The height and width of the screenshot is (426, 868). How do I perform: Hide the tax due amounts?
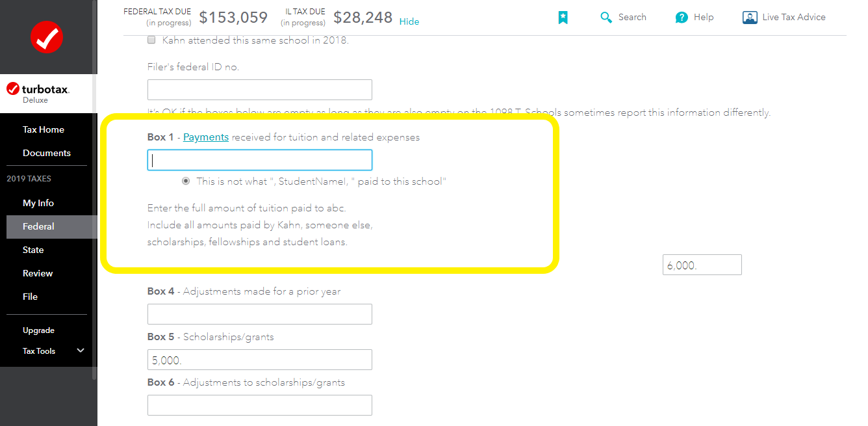tap(409, 21)
